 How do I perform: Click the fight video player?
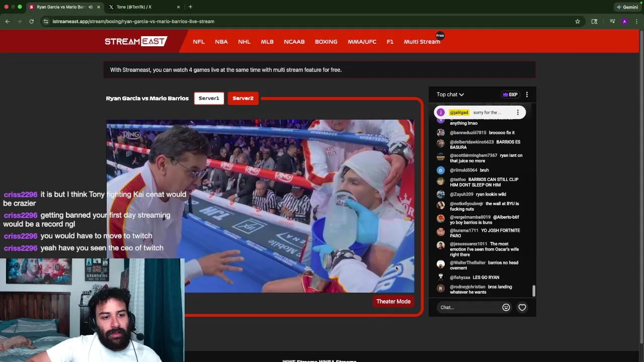pos(260,206)
